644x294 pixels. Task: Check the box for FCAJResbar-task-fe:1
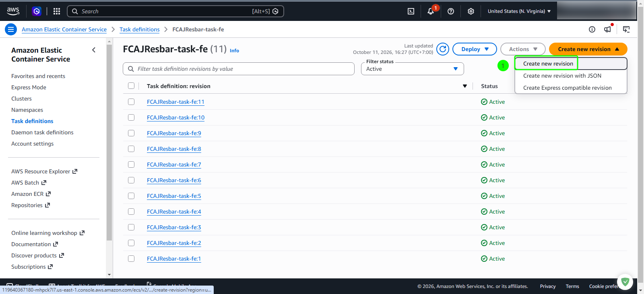click(131, 259)
